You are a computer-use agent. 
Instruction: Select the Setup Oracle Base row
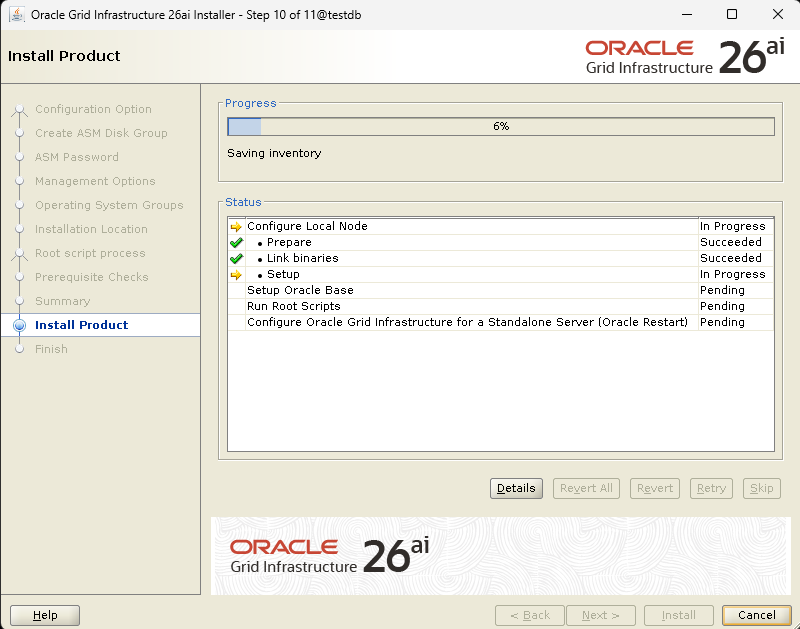(x=501, y=290)
